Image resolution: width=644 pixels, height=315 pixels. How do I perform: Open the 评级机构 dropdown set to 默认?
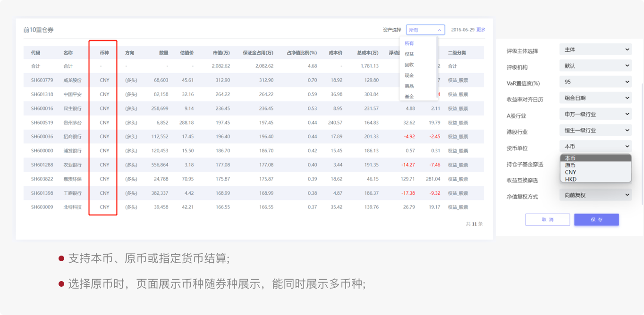(x=595, y=66)
